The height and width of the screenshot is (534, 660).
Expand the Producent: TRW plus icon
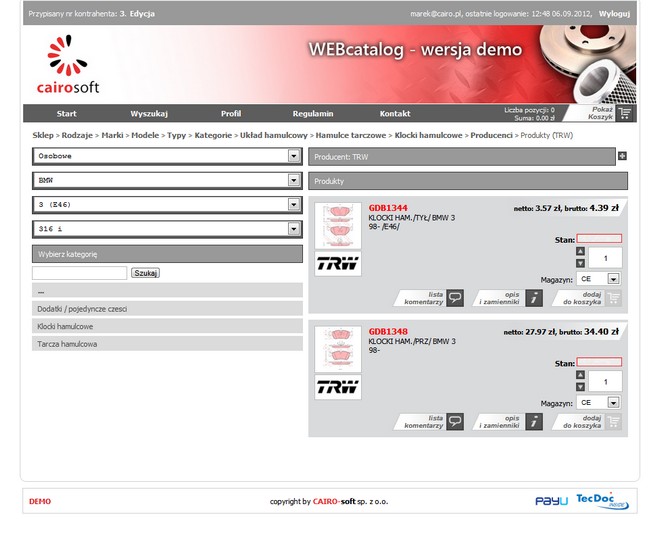coord(622,156)
